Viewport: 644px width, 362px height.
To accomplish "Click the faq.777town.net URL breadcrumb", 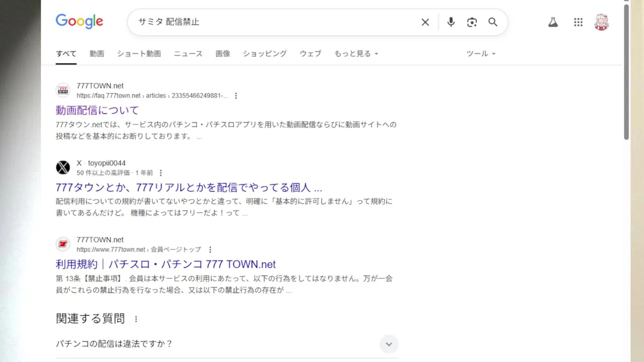I will [x=152, y=96].
